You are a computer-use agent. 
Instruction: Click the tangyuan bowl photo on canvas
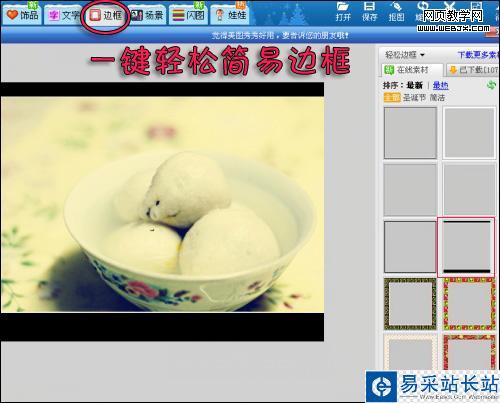162,204
